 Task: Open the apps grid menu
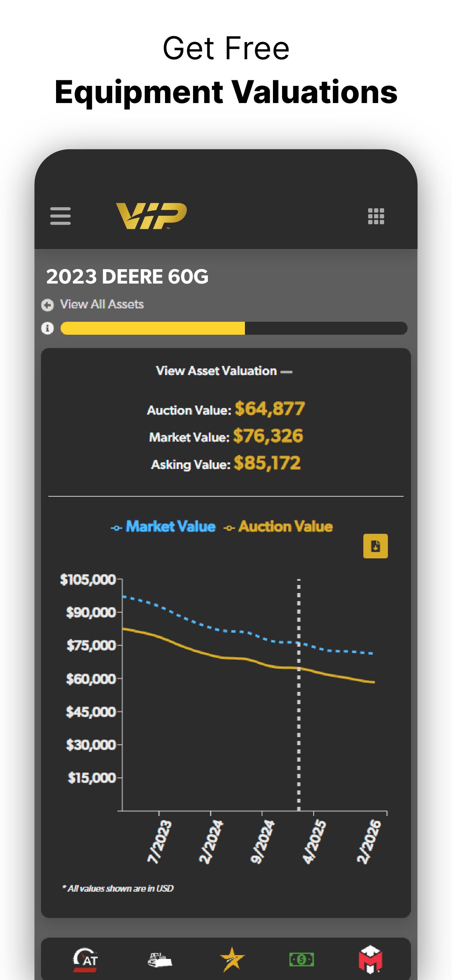pos(376,216)
